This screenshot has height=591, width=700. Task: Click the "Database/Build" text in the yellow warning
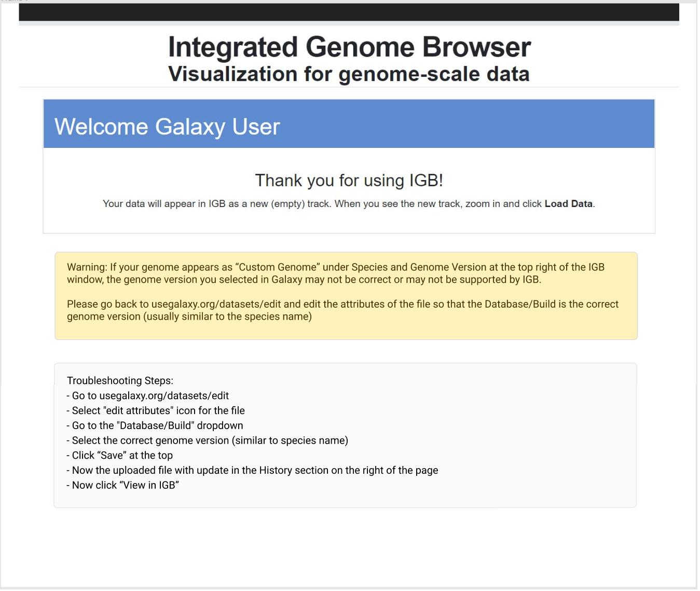pyautogui.click(x=520, y=304)
